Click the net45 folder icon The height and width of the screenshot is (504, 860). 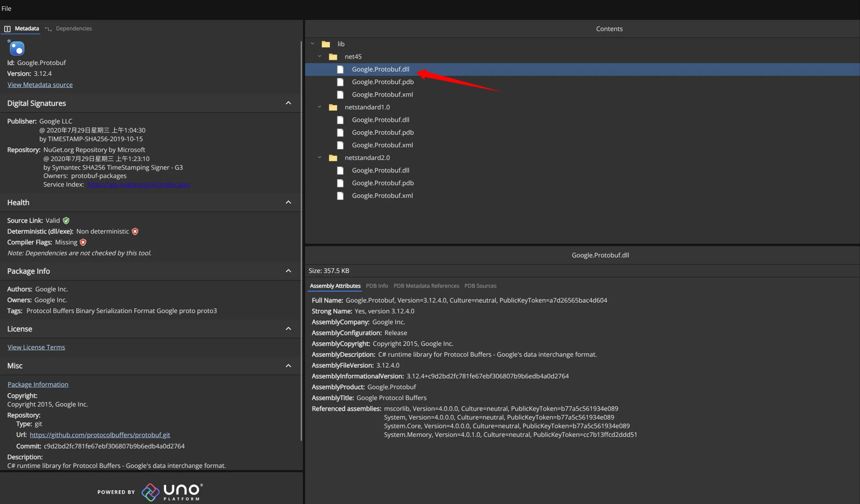[333, 57]
